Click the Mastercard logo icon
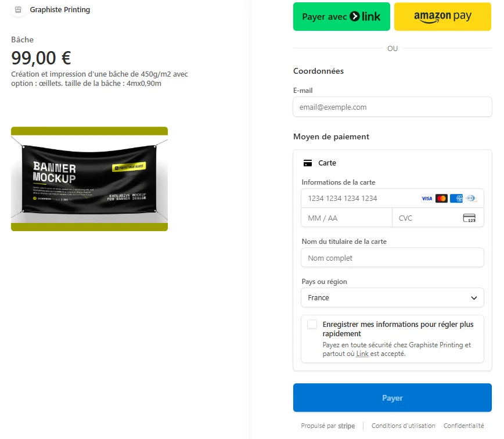The height and width of the screenshot is (439, 504). (441, 198)
